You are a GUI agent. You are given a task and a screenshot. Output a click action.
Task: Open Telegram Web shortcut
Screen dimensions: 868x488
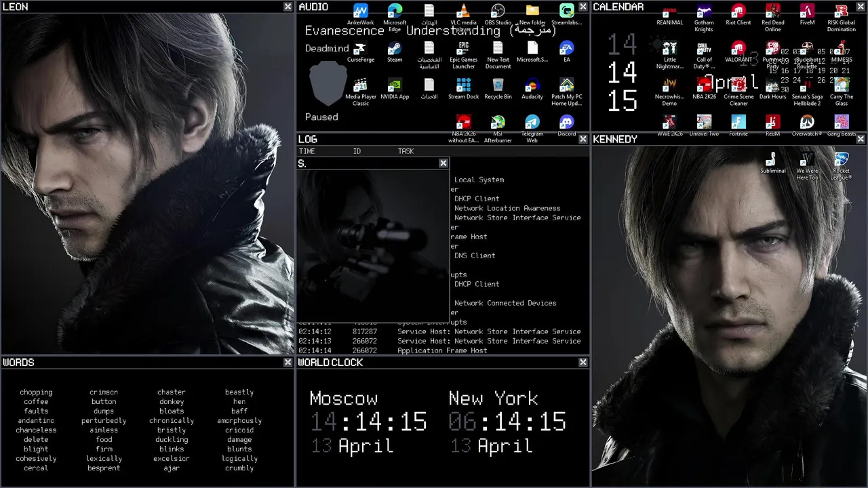532,129
